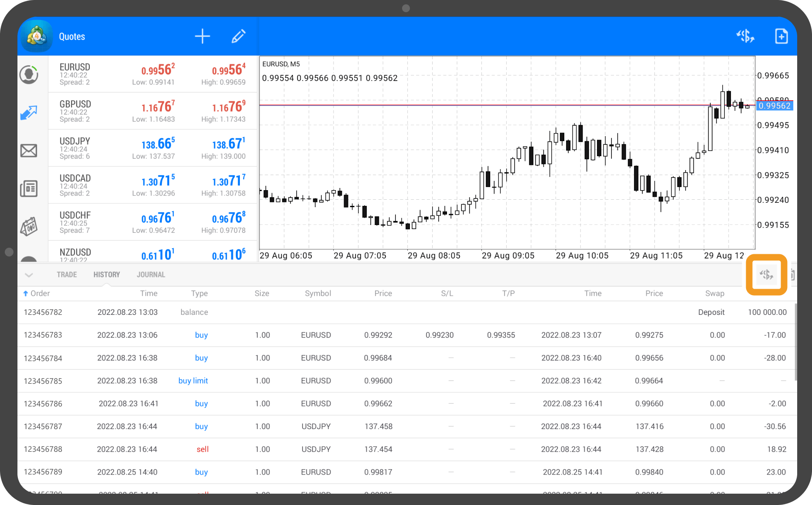Select the USDJPY quote row
The image size is (812, 505).
(153, 148)
